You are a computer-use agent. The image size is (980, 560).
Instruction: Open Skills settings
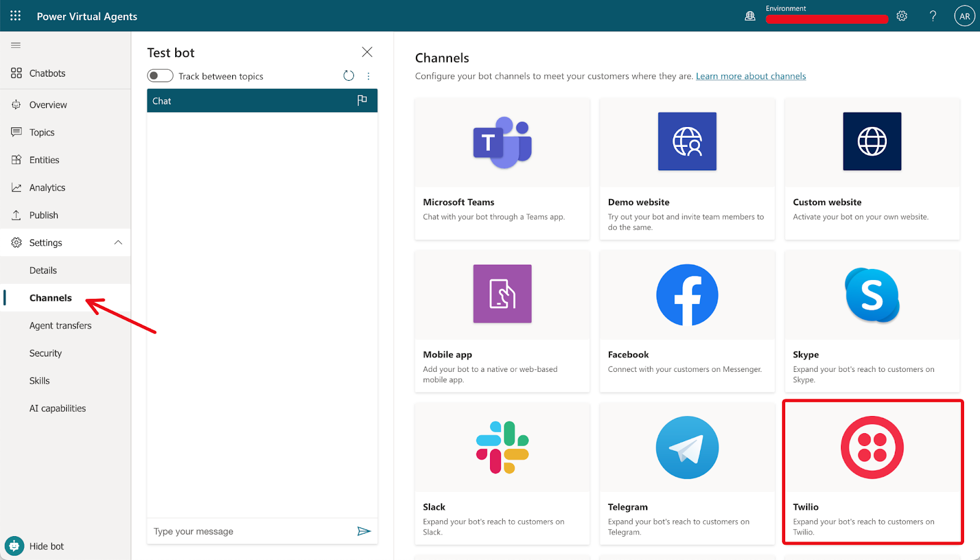coord(65,380)
